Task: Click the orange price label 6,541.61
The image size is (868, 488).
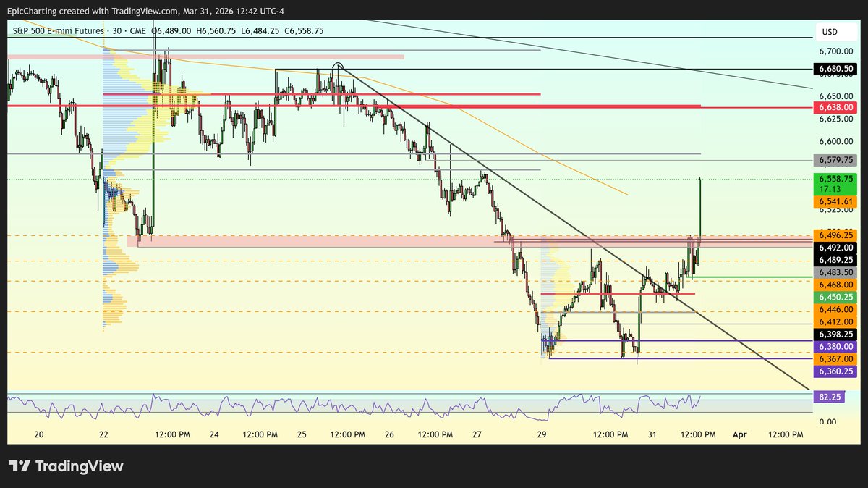Action: pos(835,201)
